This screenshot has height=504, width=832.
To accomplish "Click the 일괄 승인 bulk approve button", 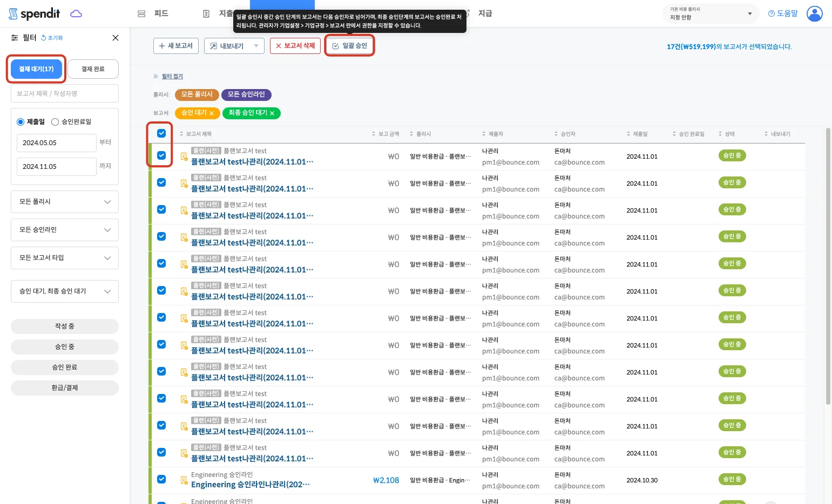I will (x=349, y=46).
